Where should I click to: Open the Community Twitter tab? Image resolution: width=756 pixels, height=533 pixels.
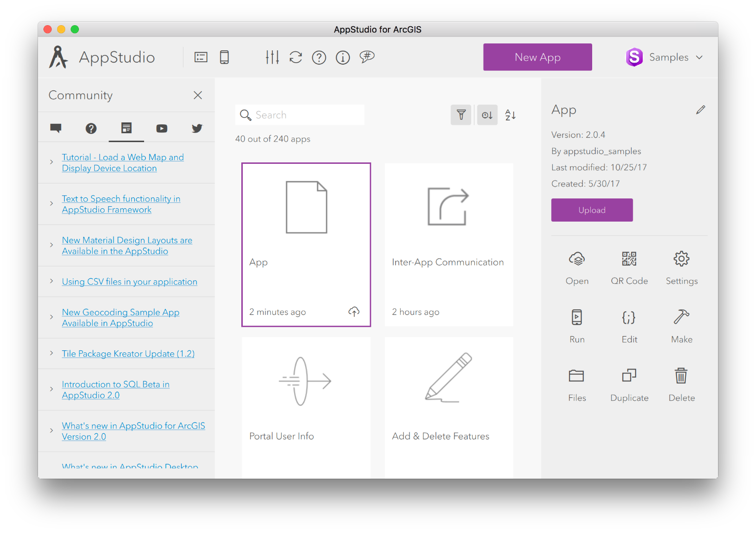coord(197,128)
